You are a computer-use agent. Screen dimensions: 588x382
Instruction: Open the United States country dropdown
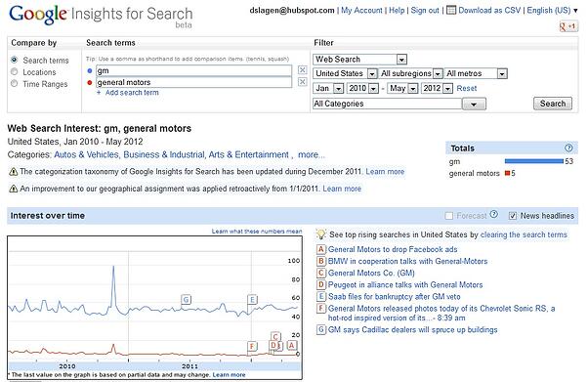tap(345, 73)
